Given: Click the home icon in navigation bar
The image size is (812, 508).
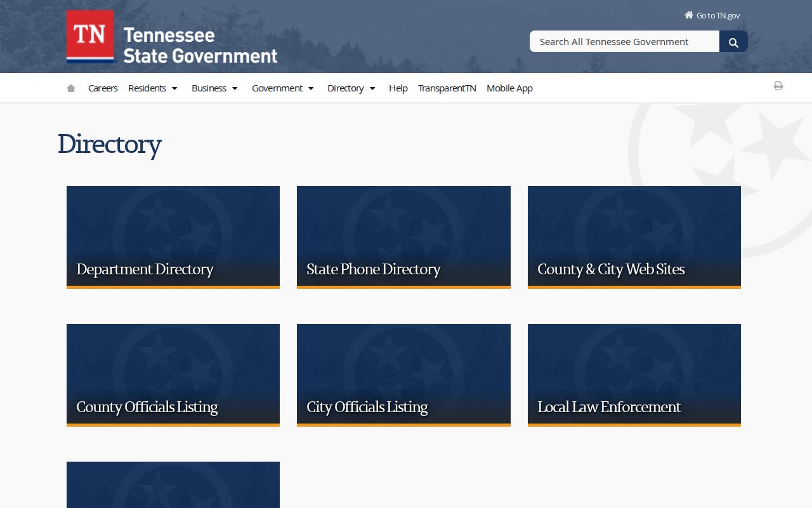Looking at the screenshot, I should coord(71,88).
